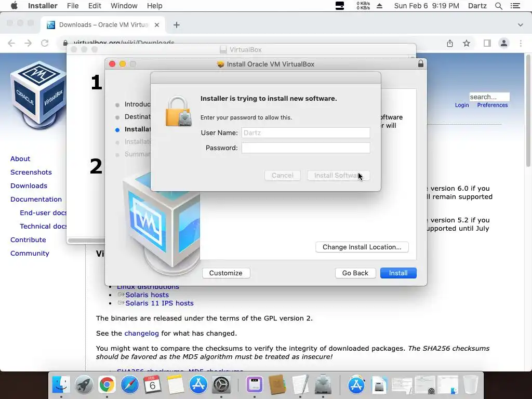Click the Customize button
The width and height of the screenshot is (532, 399).
pyautogui.click(x=226, y=273)
